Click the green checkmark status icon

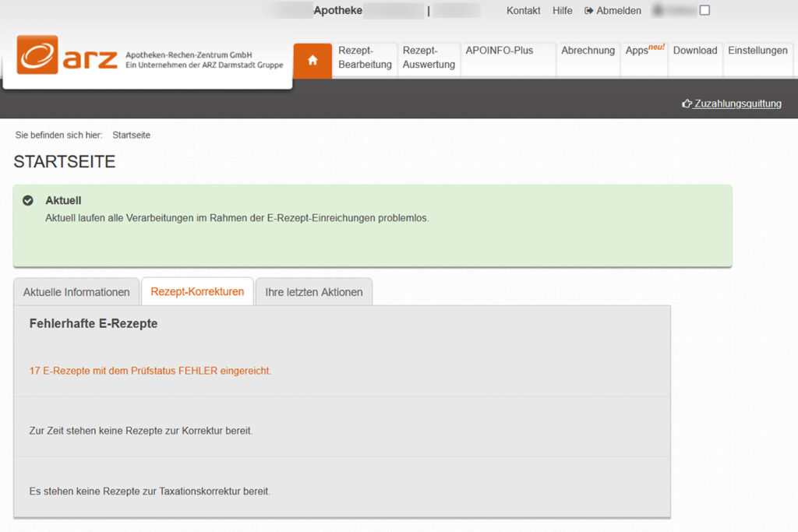click(28, 201)
